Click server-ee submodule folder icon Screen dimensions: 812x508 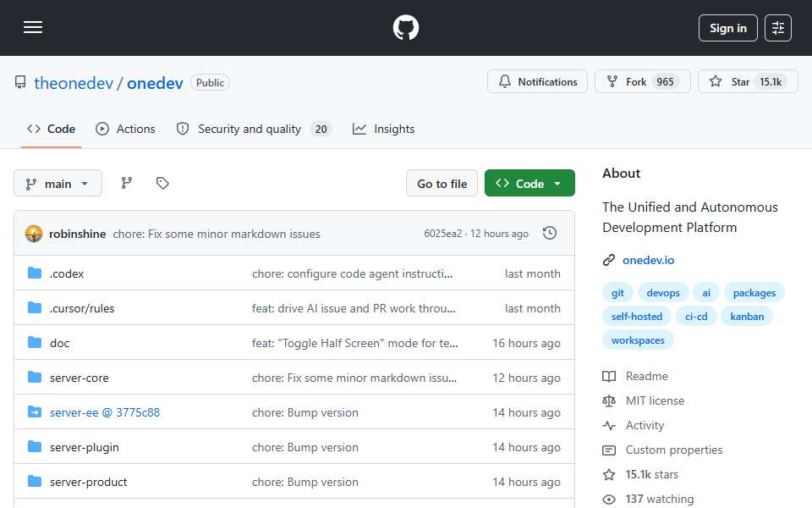pos(35,412)
